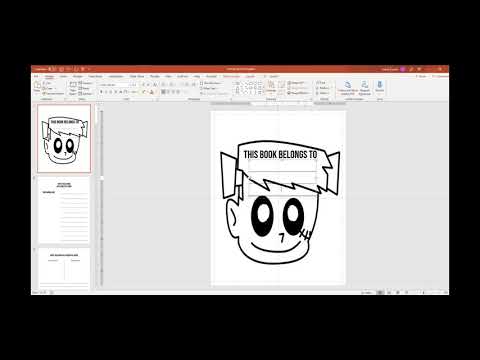Open the File tab
This screenshot has height=360, width=480.
36,76
